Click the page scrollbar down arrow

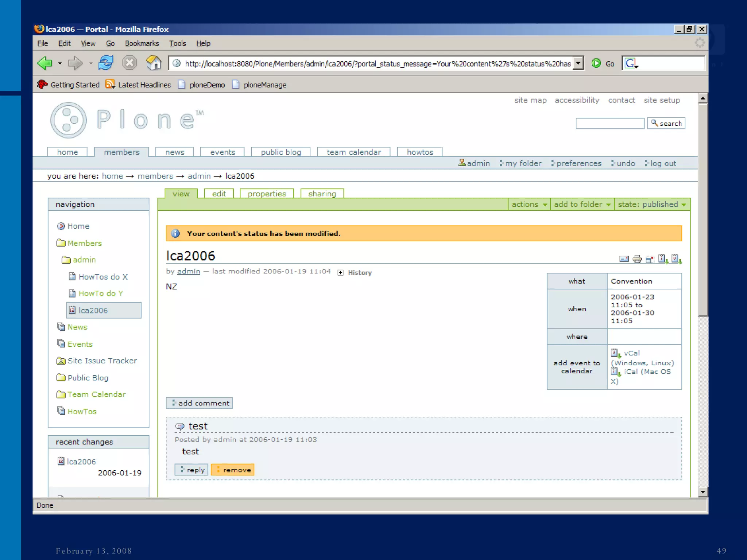coord(703,492)
